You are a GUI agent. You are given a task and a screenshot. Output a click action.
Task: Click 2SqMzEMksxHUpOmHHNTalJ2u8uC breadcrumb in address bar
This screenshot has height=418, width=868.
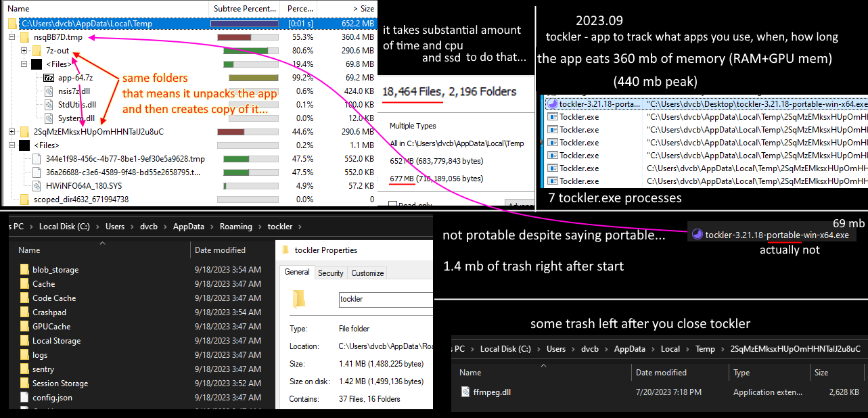(796, 349)
